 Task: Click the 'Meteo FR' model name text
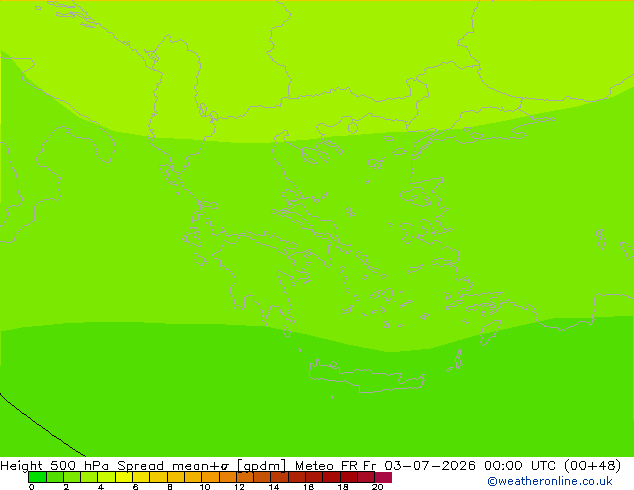pyautogui.click(x=326, y=466)
